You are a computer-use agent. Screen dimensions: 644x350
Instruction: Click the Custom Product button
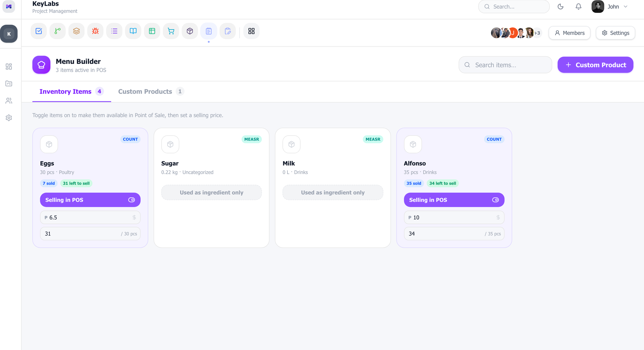pos(595,65)
